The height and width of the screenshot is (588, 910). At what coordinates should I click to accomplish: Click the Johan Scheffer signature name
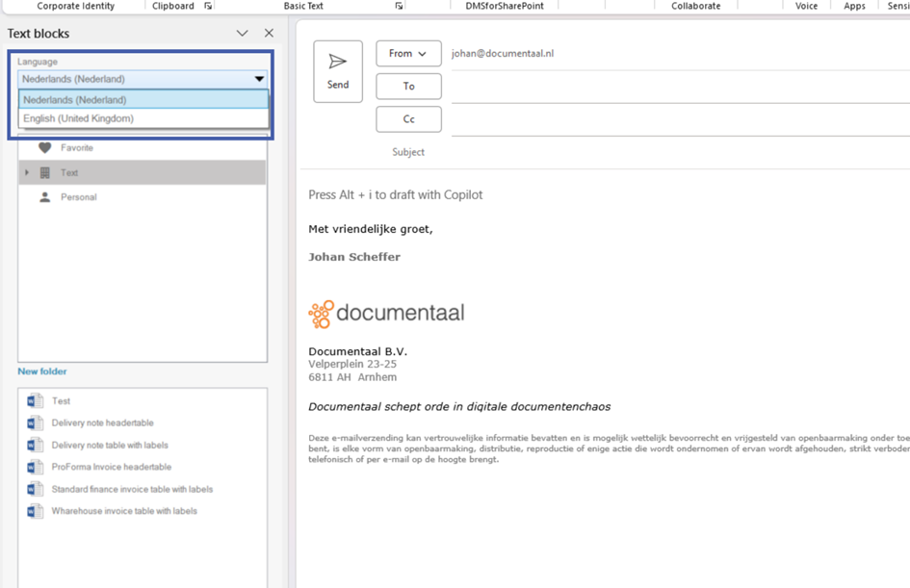tap(354, 257)
